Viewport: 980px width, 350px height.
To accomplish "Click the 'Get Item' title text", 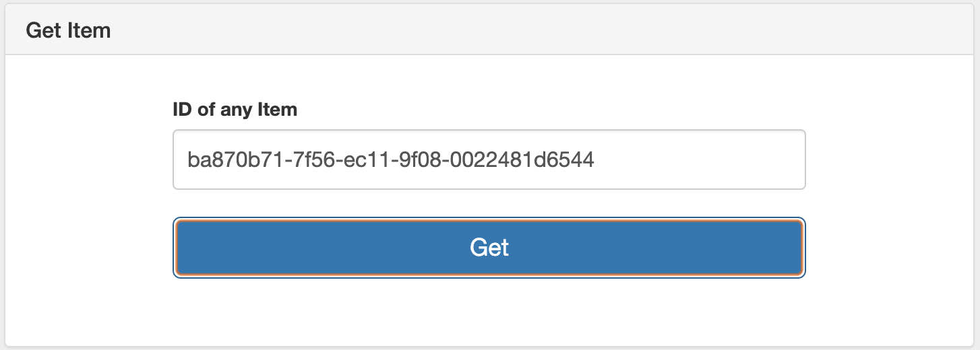I will pos(68,30).
